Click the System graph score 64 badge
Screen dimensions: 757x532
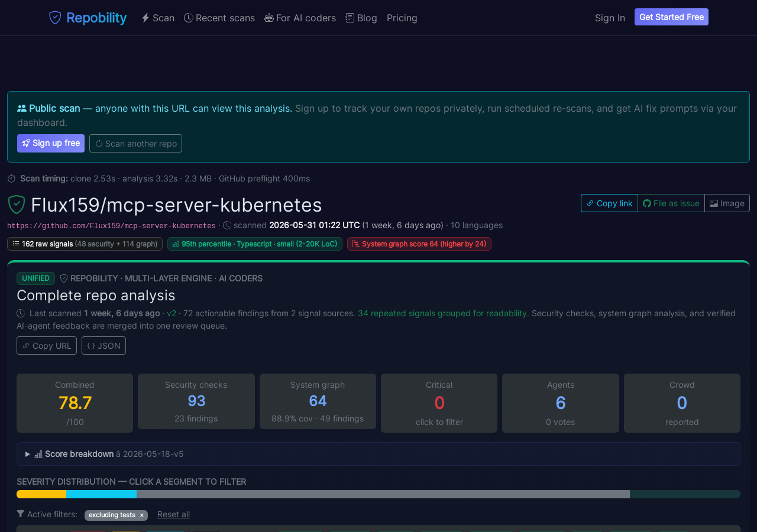[419, 244]
